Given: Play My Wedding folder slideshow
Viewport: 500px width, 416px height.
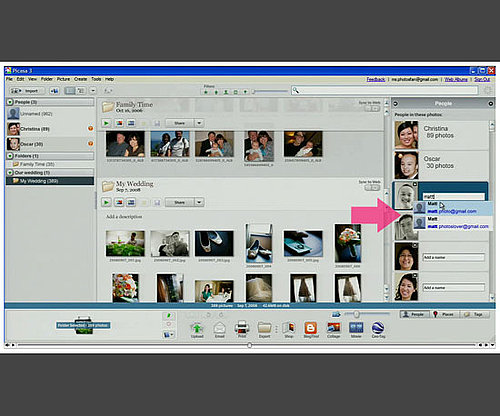Looking at the screenshot, I should click(x=106, y=202).
